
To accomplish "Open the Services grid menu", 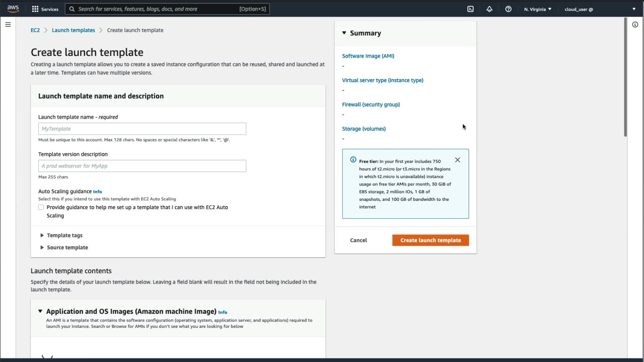I will (45, 9).
